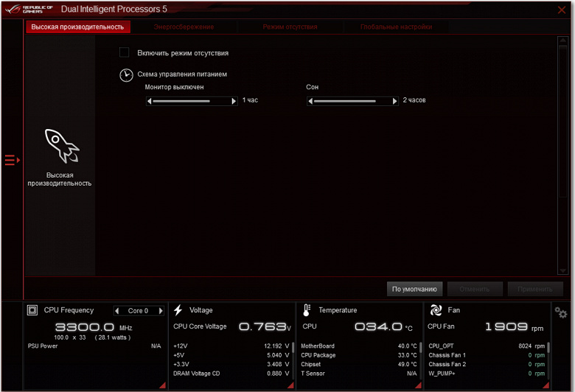Click the Temperature thermometer icon

click(x=307, y=310)
